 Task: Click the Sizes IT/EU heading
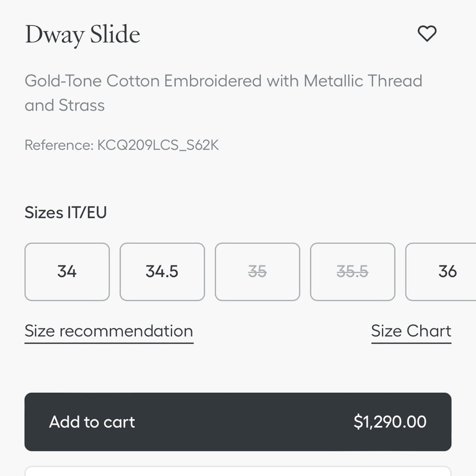pos(66,212)
